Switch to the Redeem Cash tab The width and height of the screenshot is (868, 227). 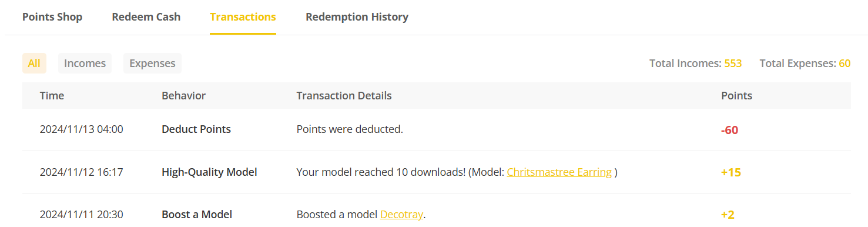[146, 17]
